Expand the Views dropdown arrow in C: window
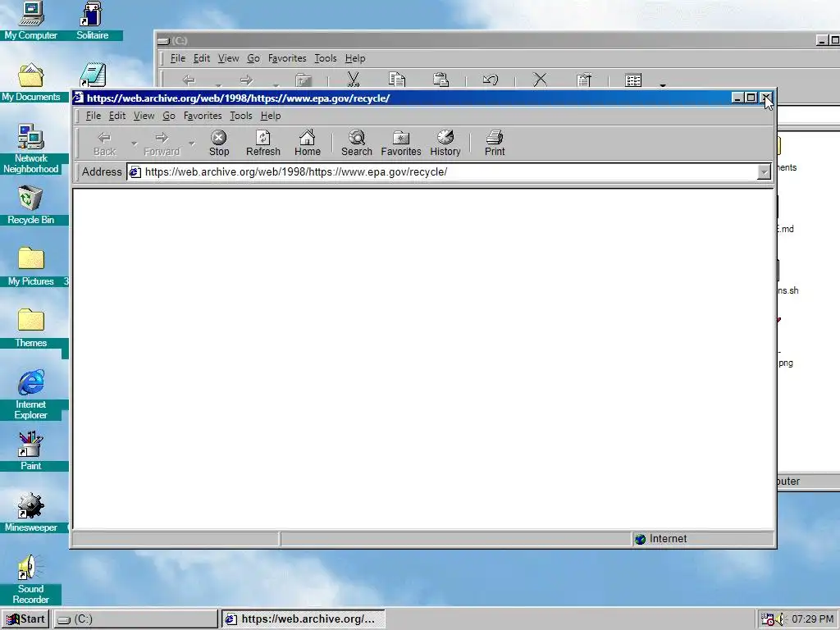 pos(663,84)
